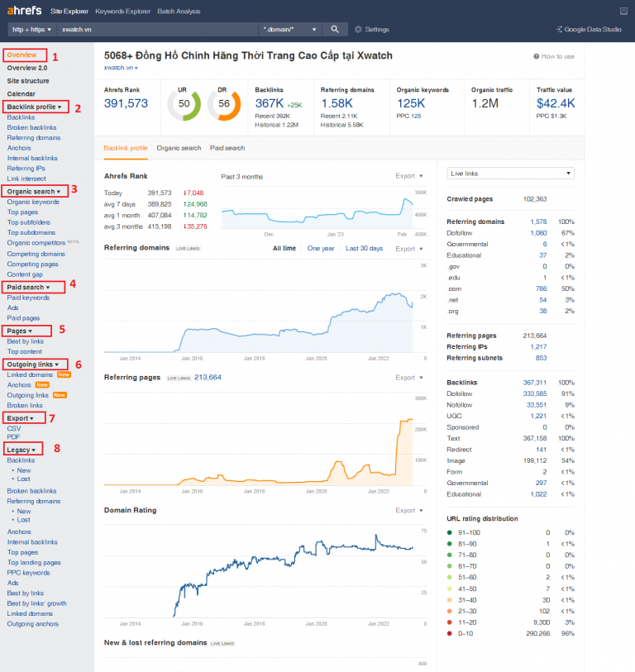Screen dimensions: 635x672
Task: Open Google Data Studio link
Action: tap(588, 29)
